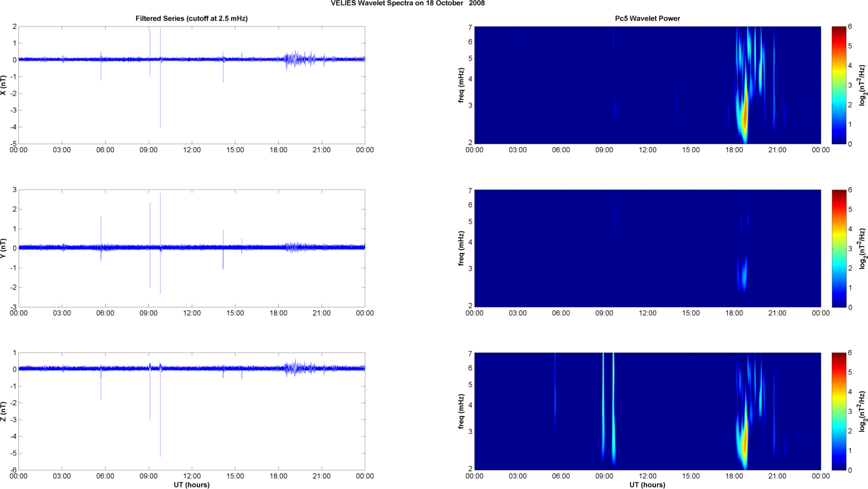Viewport: 868px width, 489px height.
Task: Click the log2(nT²/Hz) label of the bottom colorbar
Action: 863,411
